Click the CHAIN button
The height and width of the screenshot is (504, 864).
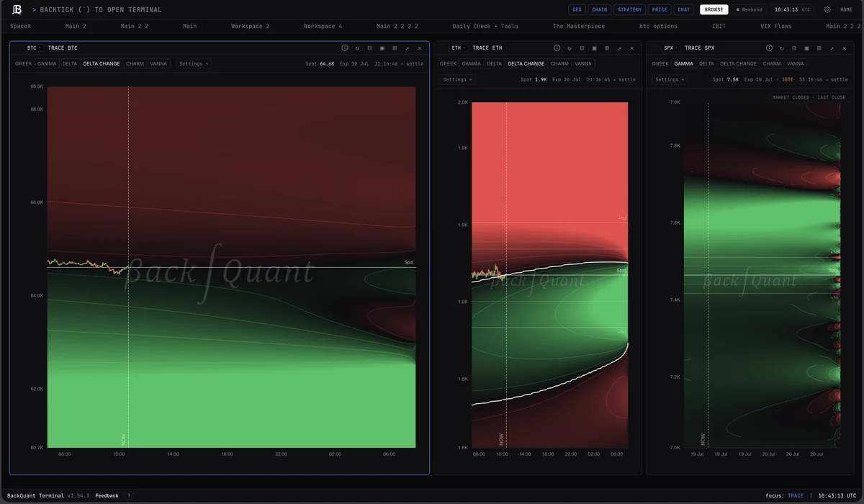pos(599,9)
